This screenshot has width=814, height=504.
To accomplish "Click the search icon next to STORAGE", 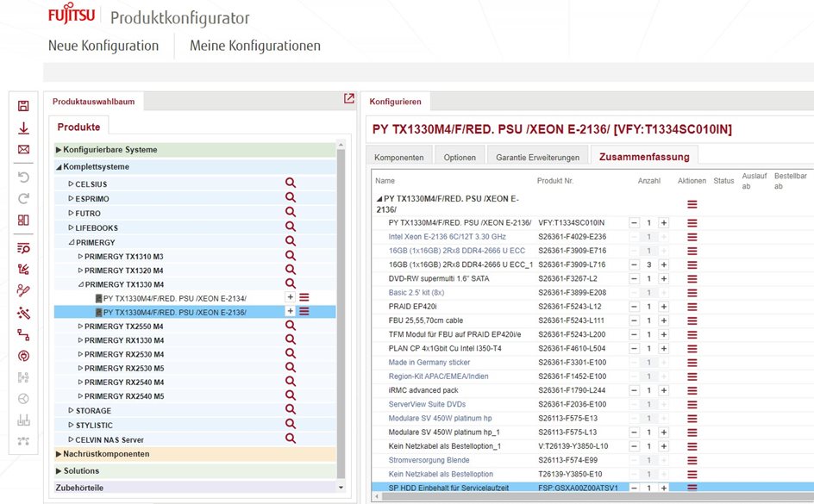I will tap(291, 409).
